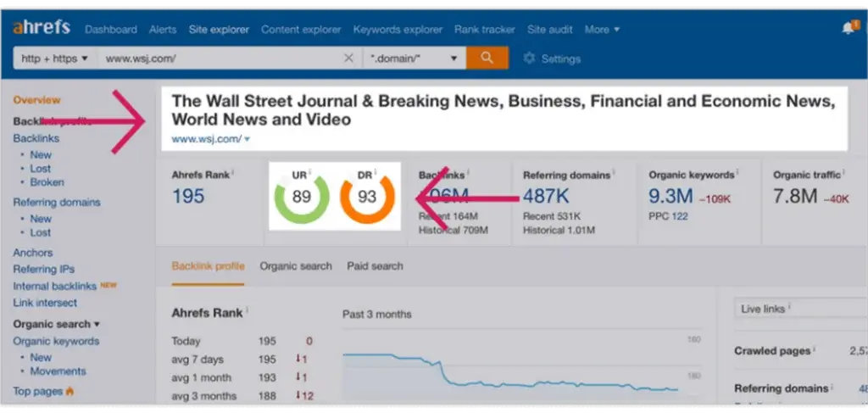Click the DR 93 gauge

[x=367, y=196]
